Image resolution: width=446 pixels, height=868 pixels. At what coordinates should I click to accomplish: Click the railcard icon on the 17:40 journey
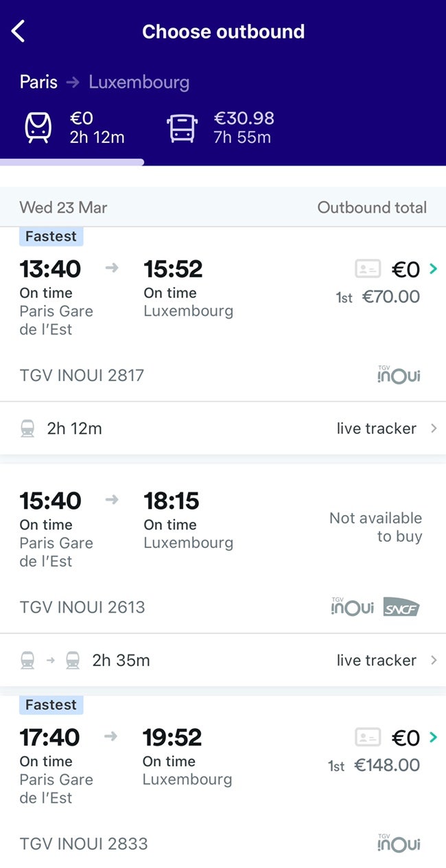coord(367,737)
